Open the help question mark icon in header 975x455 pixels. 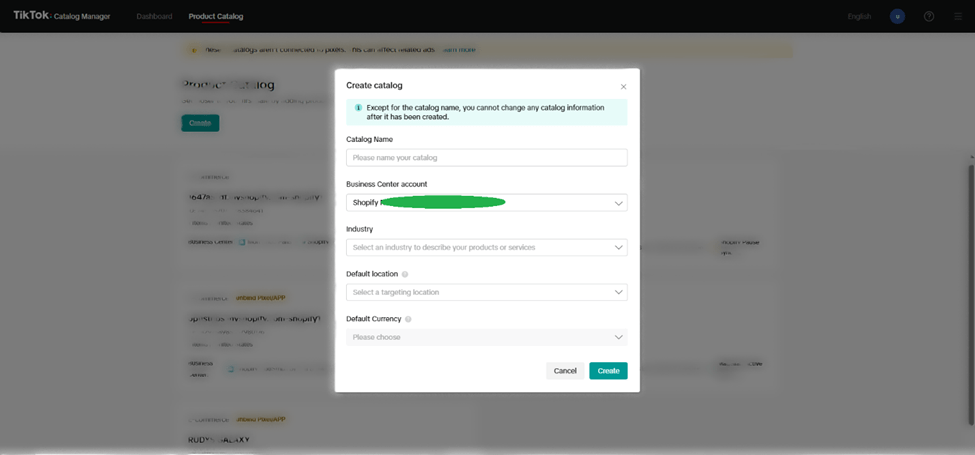click(x=929, y=16)
